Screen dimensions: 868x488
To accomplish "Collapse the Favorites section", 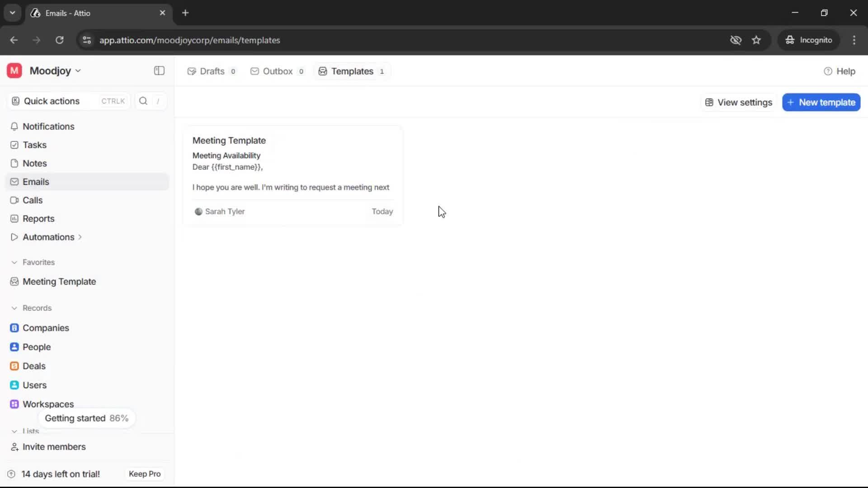I will [15, 262].
